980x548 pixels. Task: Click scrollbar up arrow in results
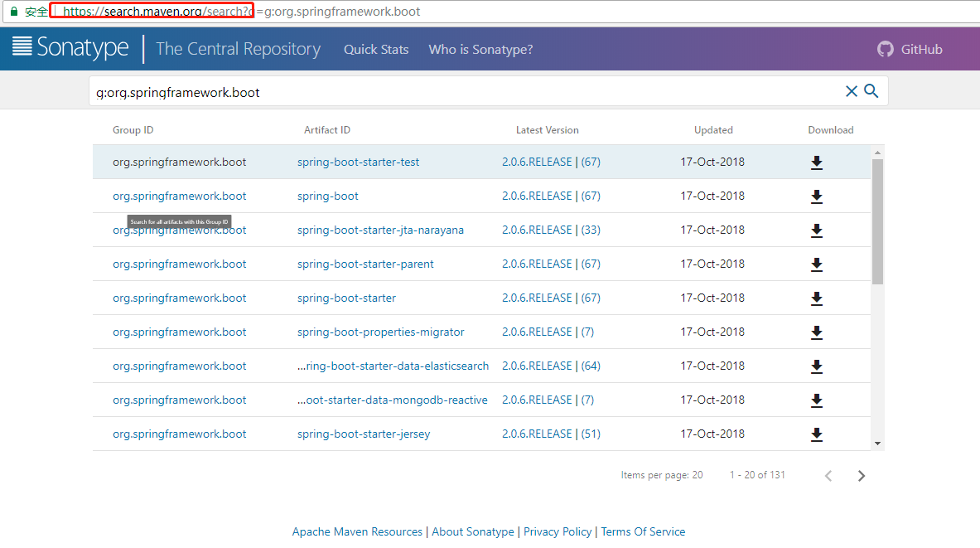[x=877, y=152]
